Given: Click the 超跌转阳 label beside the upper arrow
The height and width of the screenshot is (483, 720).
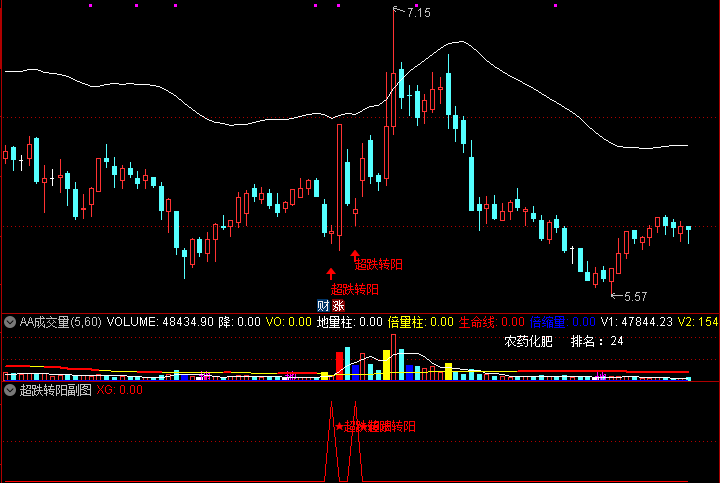Looking at the screenshot, I should 379,264.
